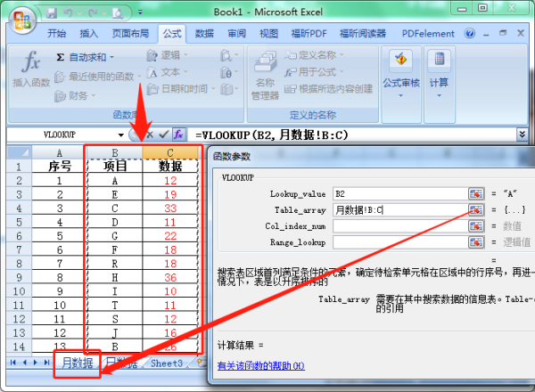The height and width of the screenshot is (392, 535).
Task: Open More Functions icon
Action: [x=229, y=89]
